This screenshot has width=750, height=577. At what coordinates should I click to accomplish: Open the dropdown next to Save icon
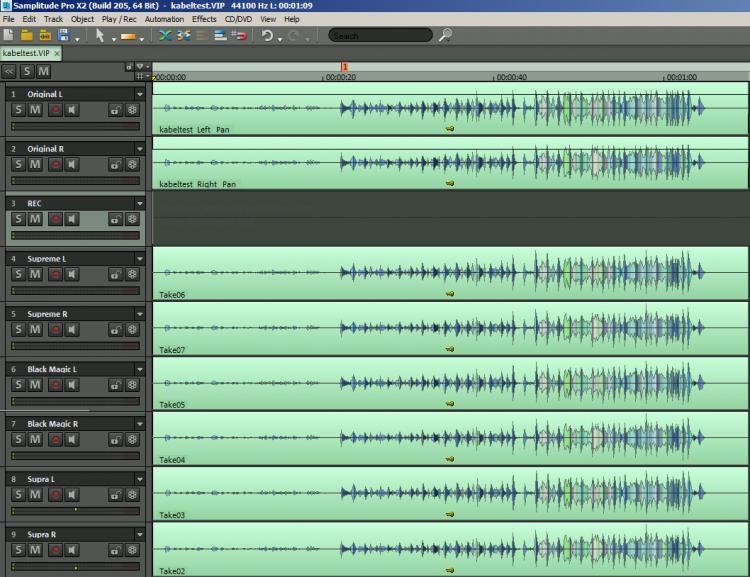[x=76, y=36]
